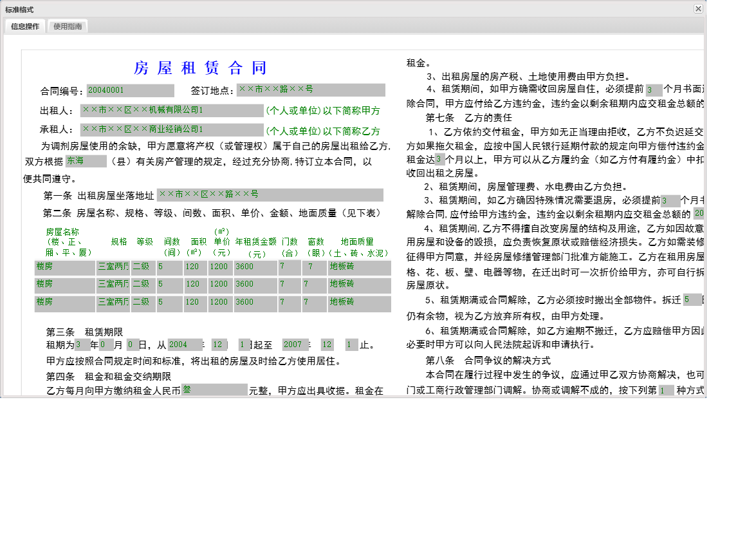Click the 出租房屋坐落地址 field
Image resolution: width=756 pixels, height=539 pixels.
[270, 194]
